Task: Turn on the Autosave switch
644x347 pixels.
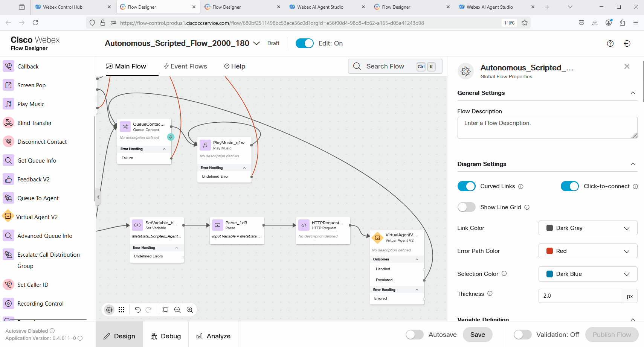Action: [414, 335]
